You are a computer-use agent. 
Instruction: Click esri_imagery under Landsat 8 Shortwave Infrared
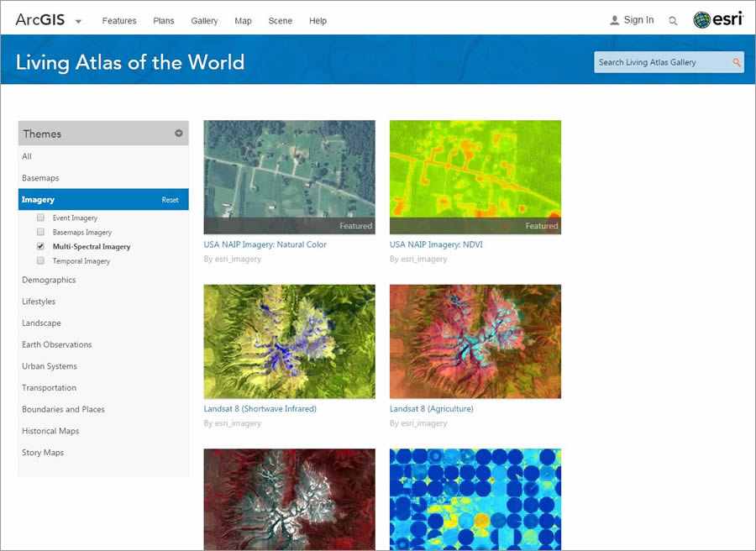[239, 423]
